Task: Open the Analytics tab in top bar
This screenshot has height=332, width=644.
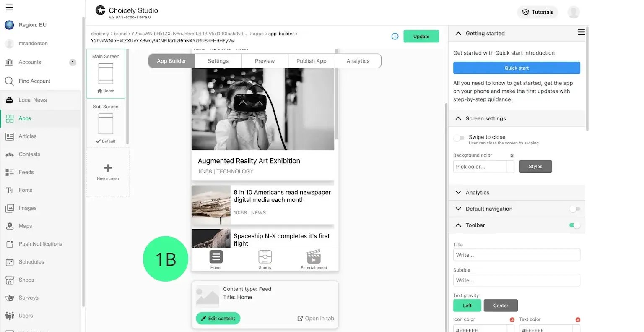Action: point(358,61)
